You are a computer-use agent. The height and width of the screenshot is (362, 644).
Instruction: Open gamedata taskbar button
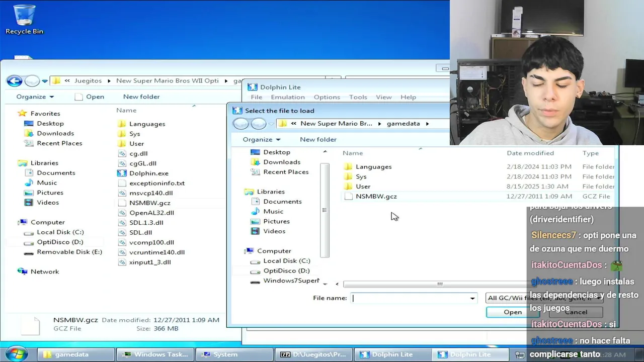click(75, 354)
